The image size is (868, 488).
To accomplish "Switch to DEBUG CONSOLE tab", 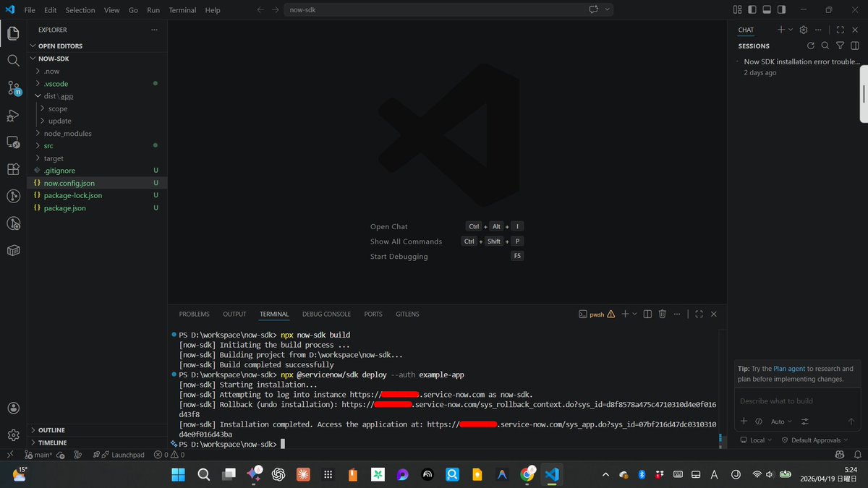I will pos(326,314).
